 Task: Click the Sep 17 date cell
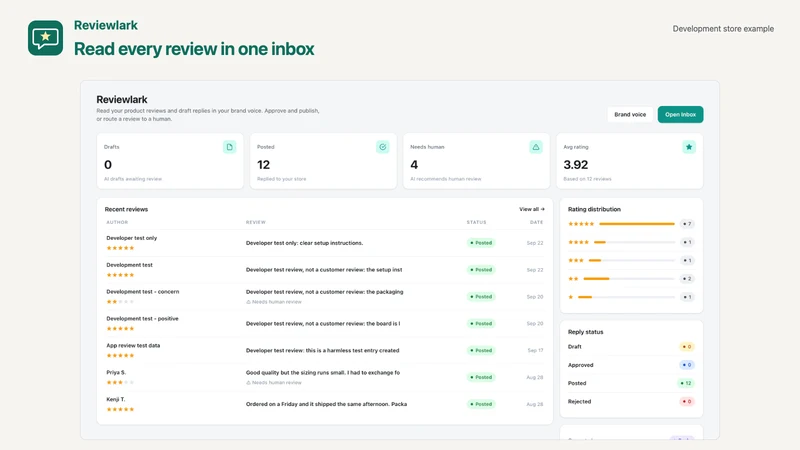click(x=535, y=351)
